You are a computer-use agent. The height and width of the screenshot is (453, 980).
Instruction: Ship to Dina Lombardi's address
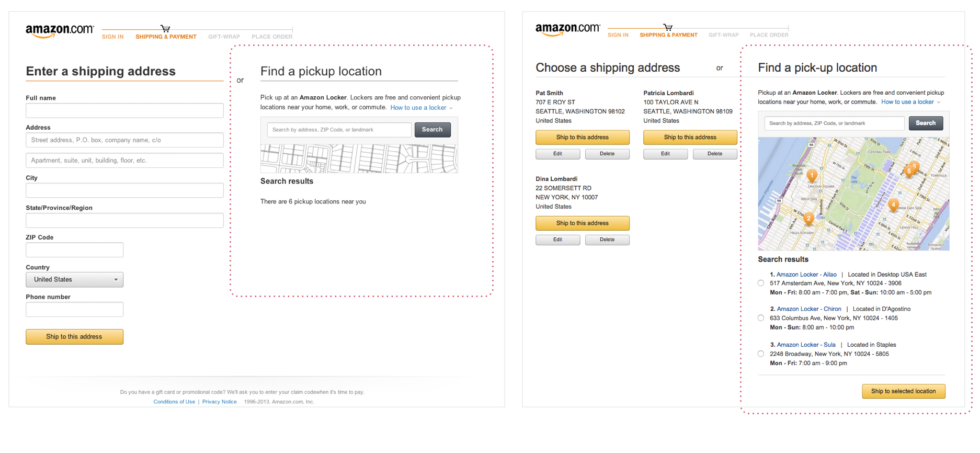pos(583,223)
